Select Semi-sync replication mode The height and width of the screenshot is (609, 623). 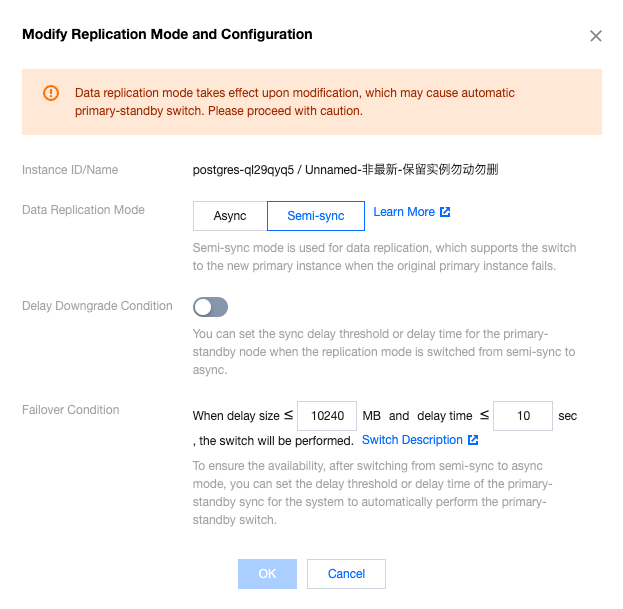316,216
